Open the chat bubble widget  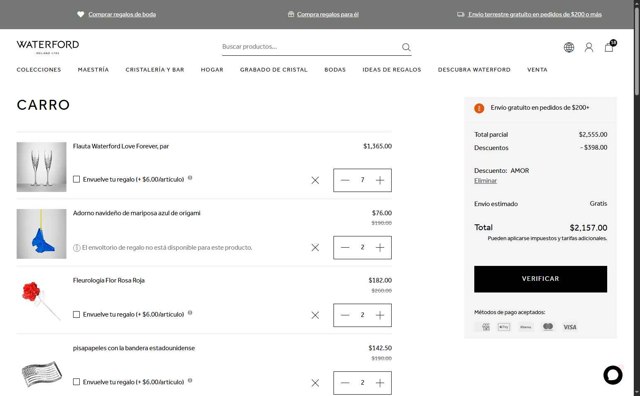coord(613,375)
